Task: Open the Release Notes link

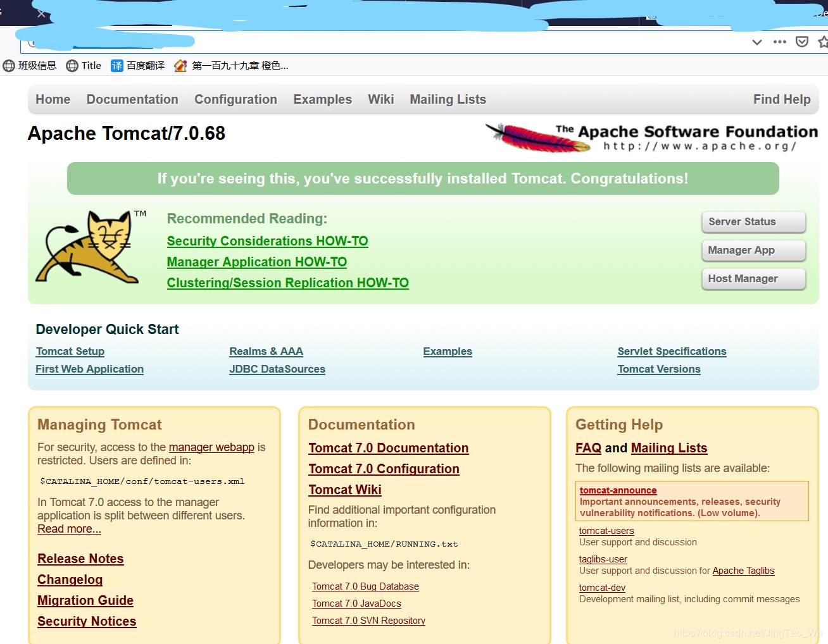Action: click(80, 559)
